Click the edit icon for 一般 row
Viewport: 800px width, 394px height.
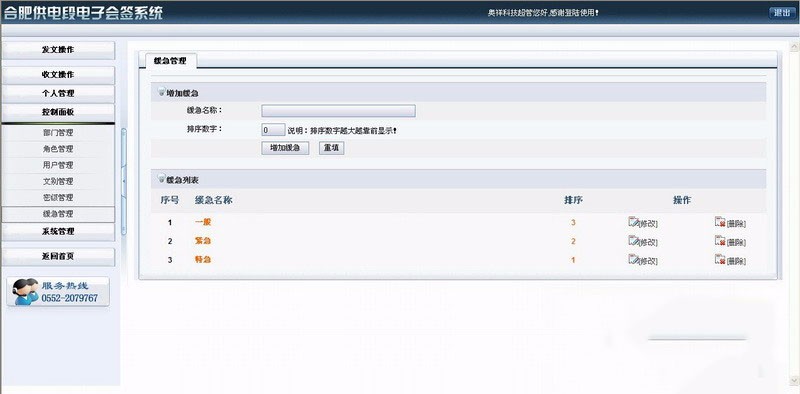tap(633, 221)
